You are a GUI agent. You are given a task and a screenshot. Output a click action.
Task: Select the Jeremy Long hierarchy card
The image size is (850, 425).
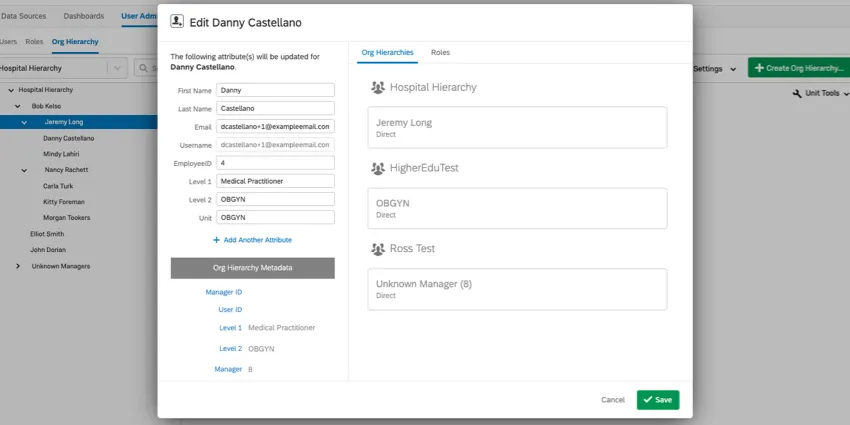tap(516, 127)
